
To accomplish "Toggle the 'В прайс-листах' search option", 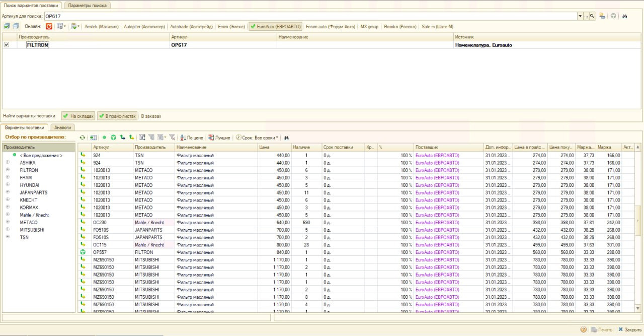I will 117,116.
